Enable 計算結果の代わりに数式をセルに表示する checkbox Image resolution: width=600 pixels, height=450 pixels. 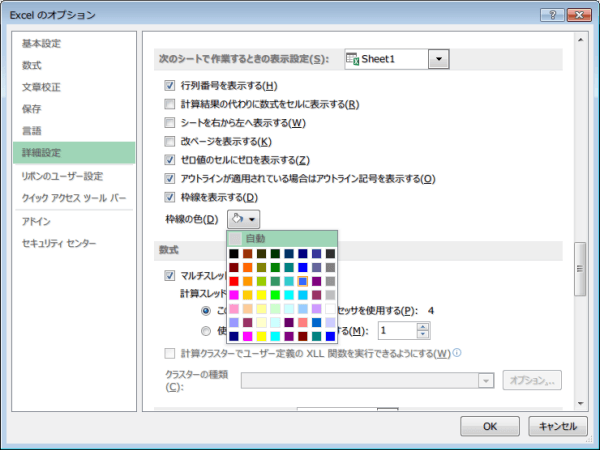(x=170, y=104)
